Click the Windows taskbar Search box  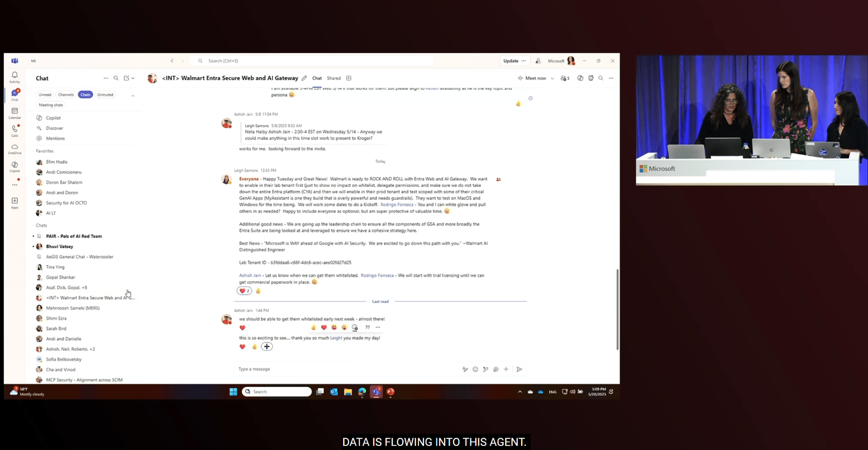pos(277,392)
